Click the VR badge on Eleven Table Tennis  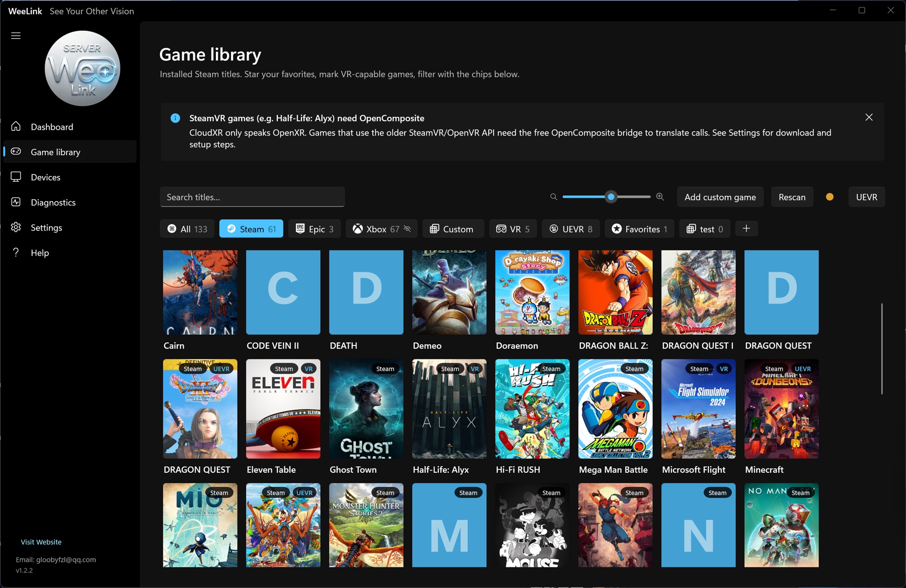click(309, 369)
